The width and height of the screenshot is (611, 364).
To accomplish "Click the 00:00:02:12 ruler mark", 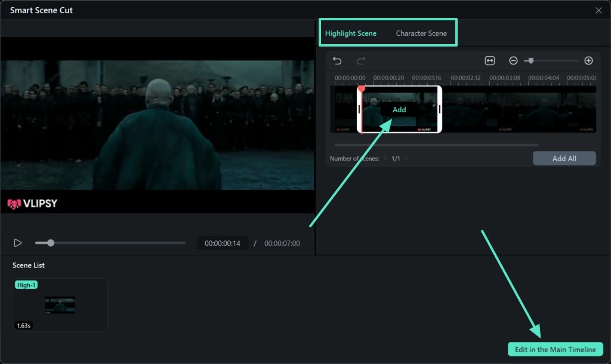I will pos(465,78).
